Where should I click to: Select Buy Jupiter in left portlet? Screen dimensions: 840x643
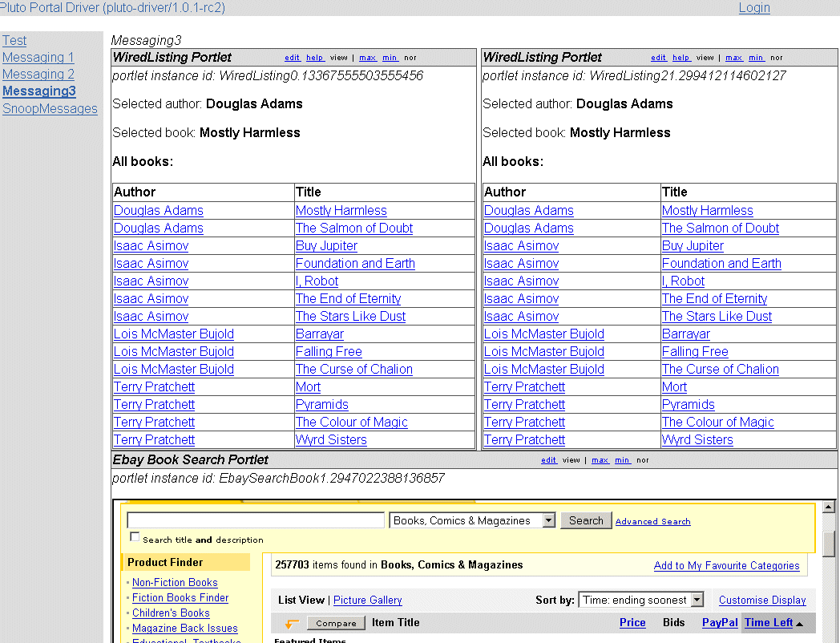pyautogui.click(x=326, y=246)
